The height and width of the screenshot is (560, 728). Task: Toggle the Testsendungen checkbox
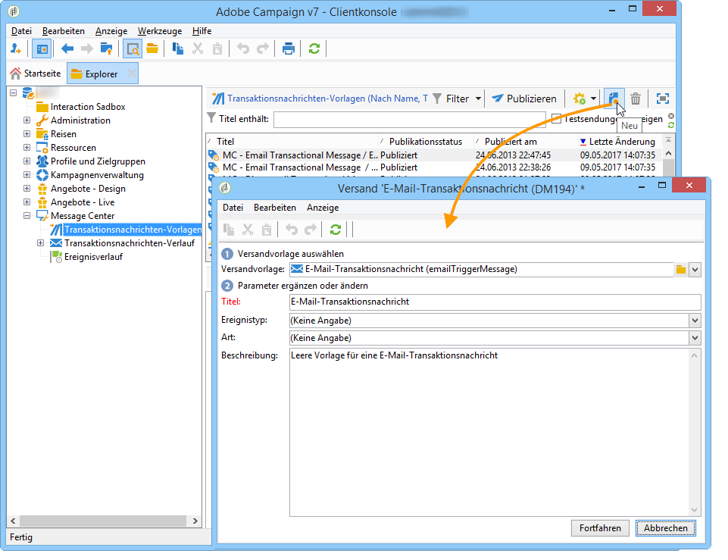pos(556,119)
